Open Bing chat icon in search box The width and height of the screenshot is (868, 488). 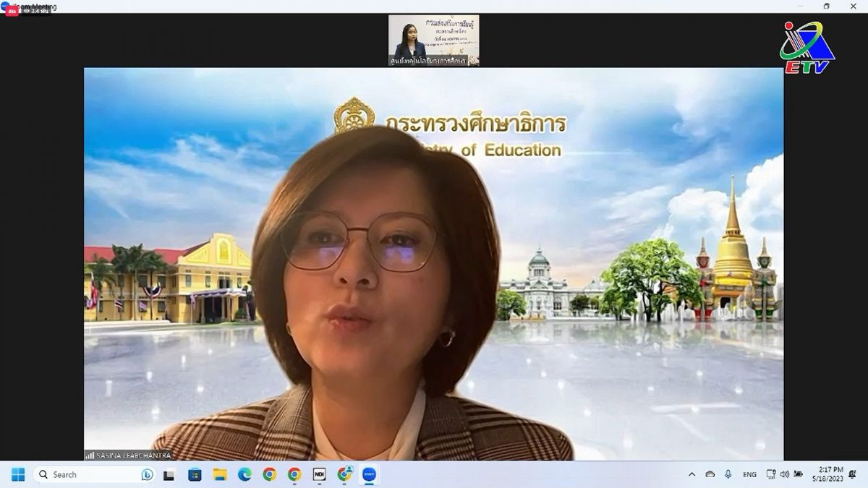point(147,474)
